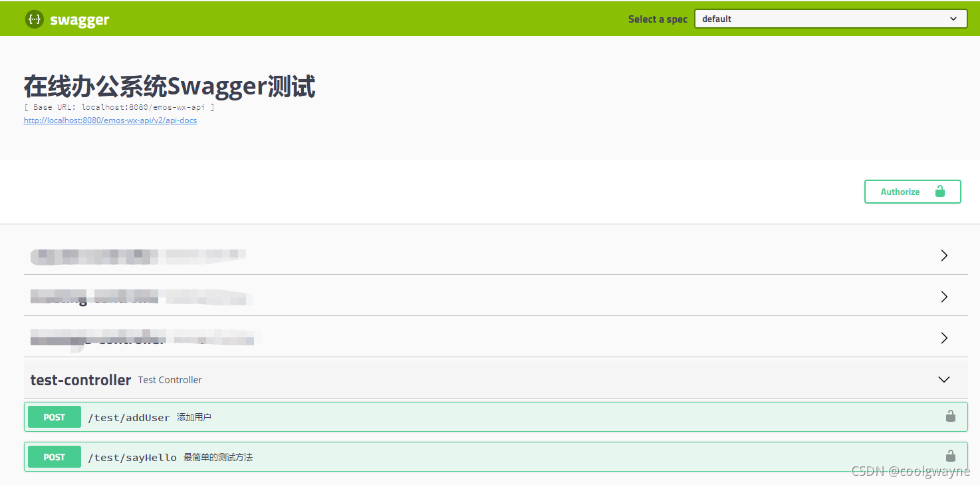Click the 'Select a spec' label
Screen dimensions: 980x485
pyautogui.click(x=658, y=19)
